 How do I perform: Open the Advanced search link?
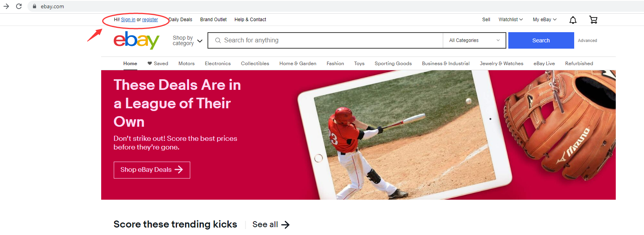point(588,40)
